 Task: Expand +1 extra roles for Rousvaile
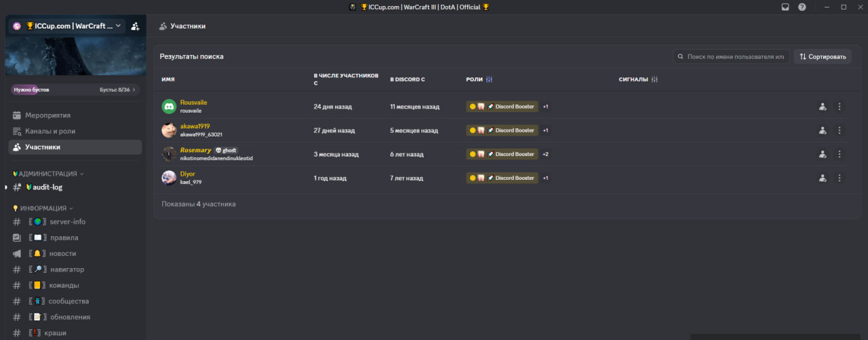pyautogui.click(x=545, y=107)
